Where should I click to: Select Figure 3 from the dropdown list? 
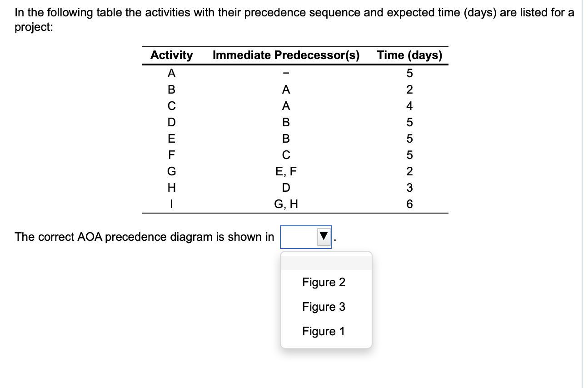(x=324, y=307)
